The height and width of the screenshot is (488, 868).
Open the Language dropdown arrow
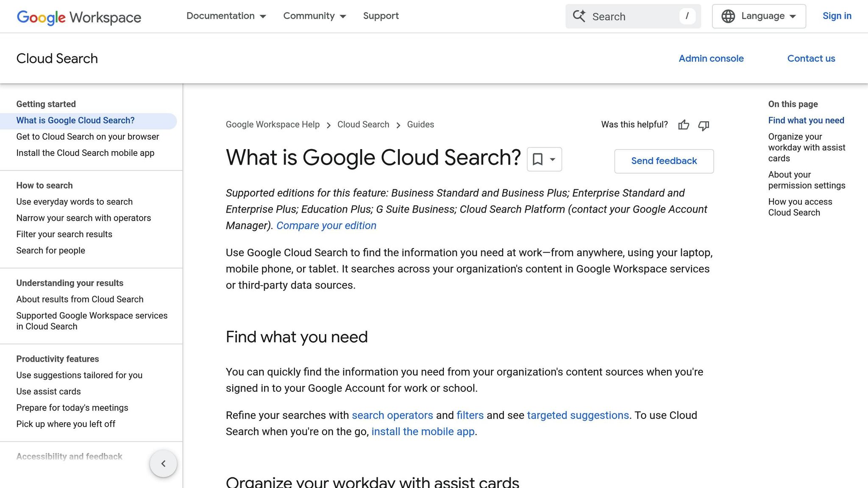[793, 17]
